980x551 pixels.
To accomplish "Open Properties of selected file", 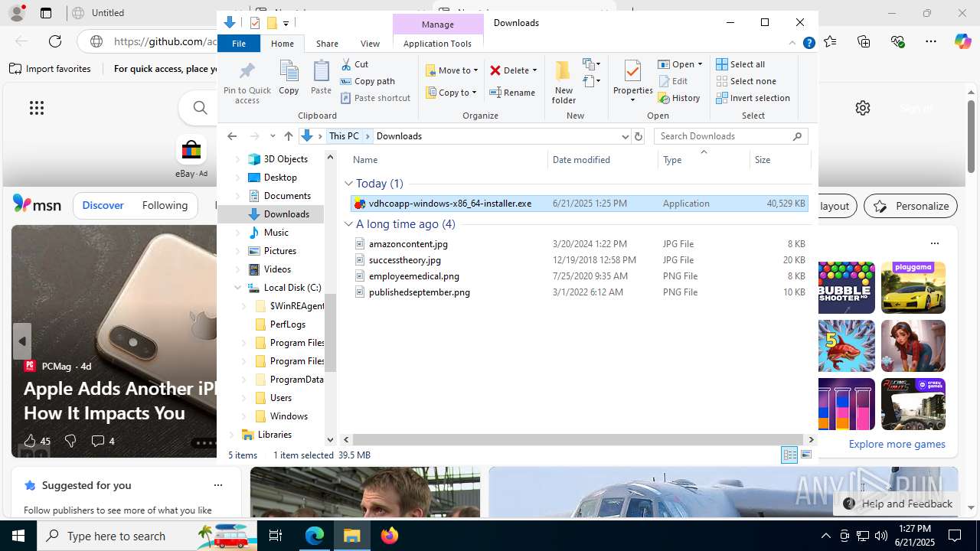I will tap(632, 82).
